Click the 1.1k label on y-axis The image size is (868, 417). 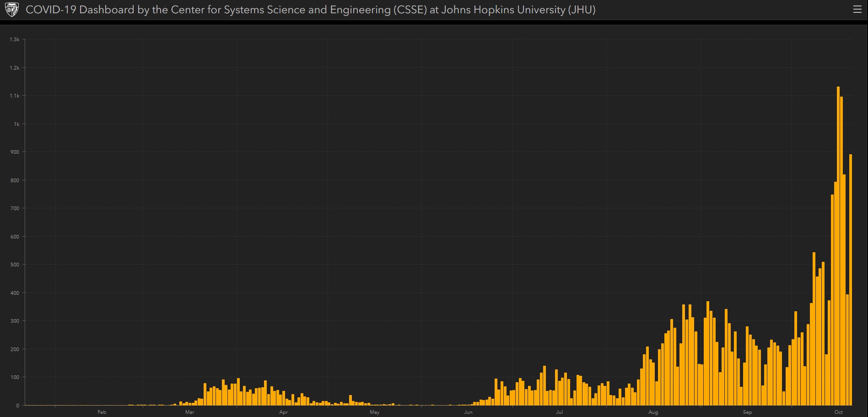coord(15,96)
